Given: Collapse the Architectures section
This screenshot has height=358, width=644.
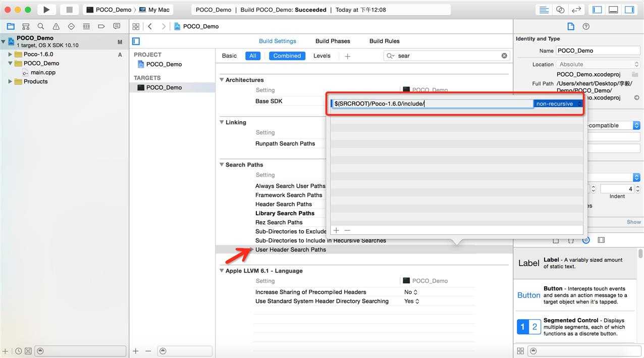Looking at the screenshot, I should pos(222,80).
